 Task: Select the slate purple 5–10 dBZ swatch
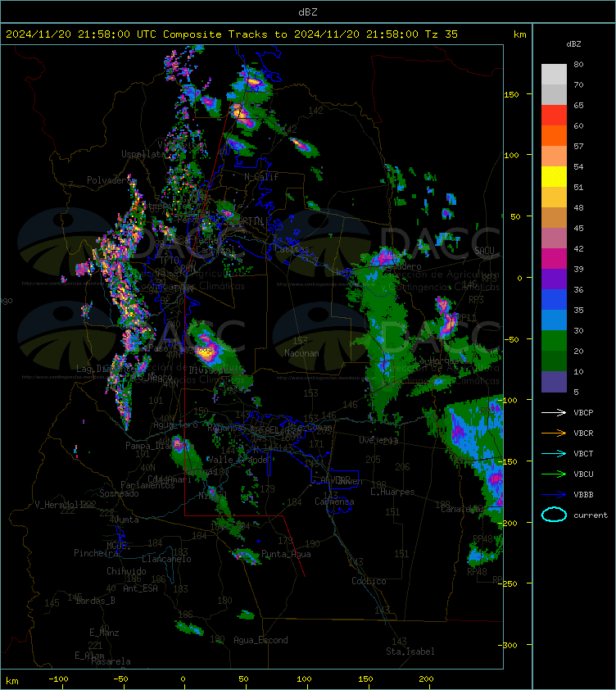tap(554, 382)
